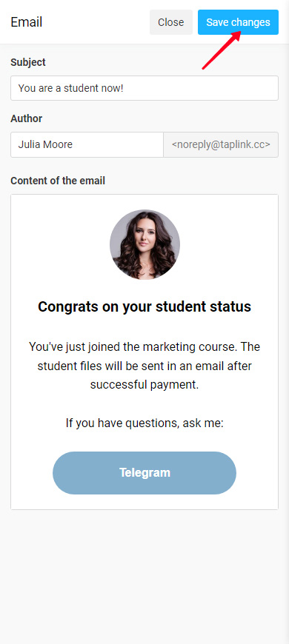Select the circular profile photo
This screenshot has height=644, width=289.
(x=144, y=245)
